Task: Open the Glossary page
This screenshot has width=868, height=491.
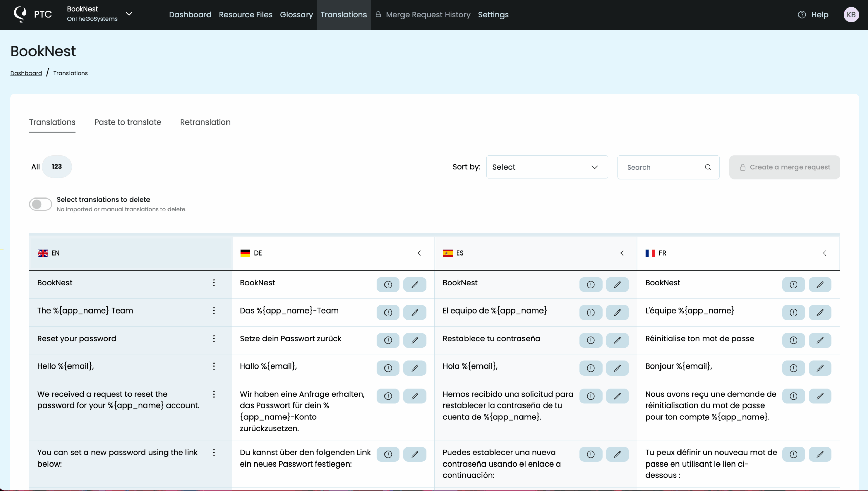Action: (x=296, y=15)
